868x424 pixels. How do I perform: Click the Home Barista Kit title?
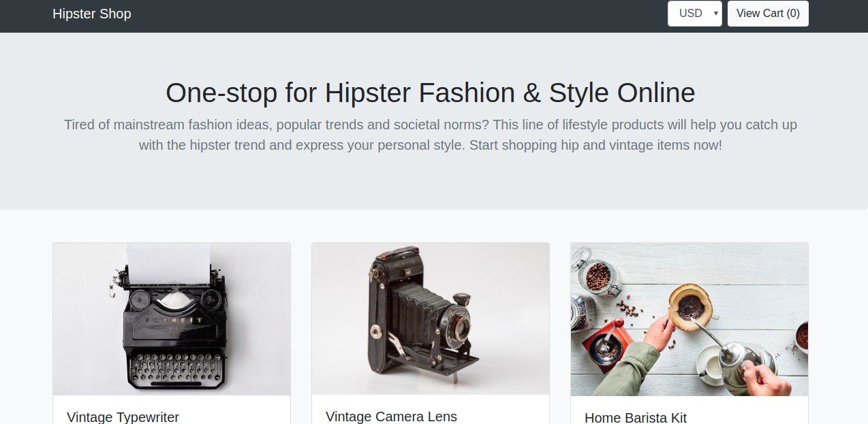point(636,417)
